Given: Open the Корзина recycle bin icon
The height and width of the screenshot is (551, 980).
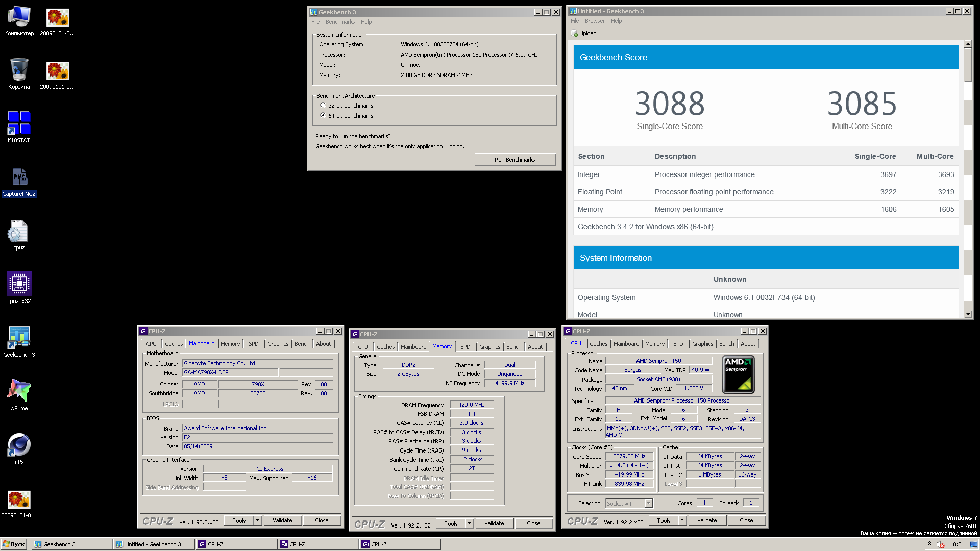Looking at the screenshot, I should (19, 74).
